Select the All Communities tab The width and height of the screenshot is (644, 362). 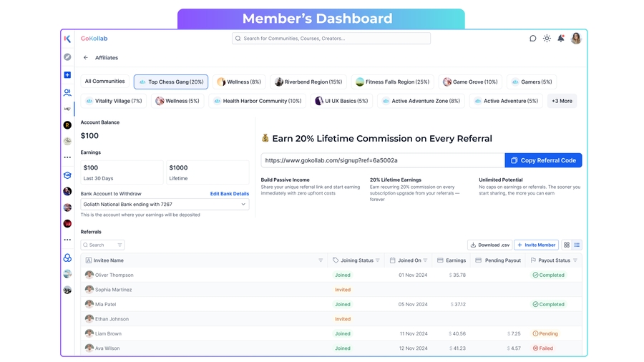pyautogui.click(x=104, y=82)
